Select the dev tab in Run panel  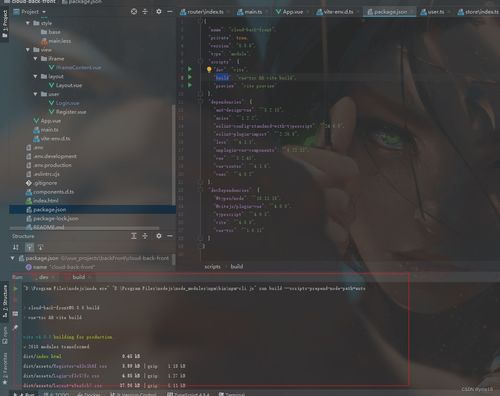[x=44, y=277]
